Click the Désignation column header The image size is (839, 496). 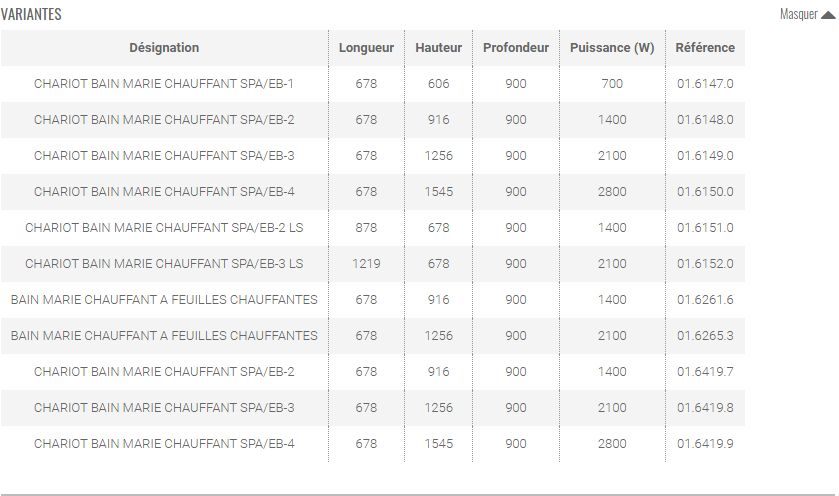[164, 48]
